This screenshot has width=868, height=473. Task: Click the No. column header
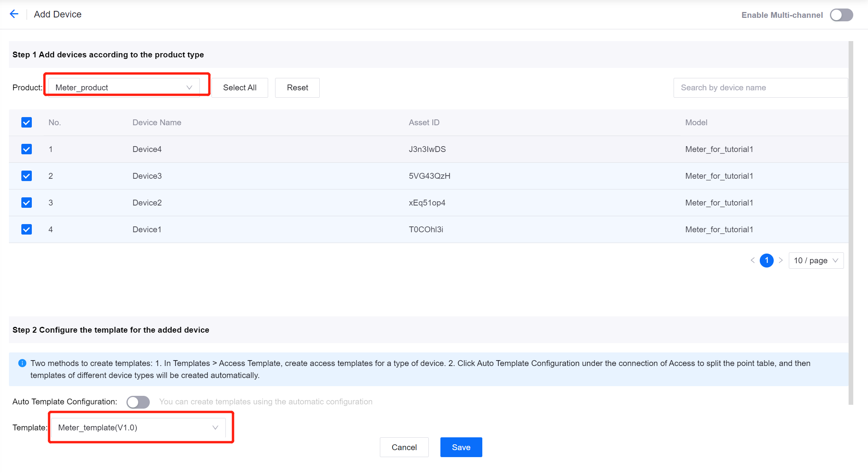click(55, 123)
